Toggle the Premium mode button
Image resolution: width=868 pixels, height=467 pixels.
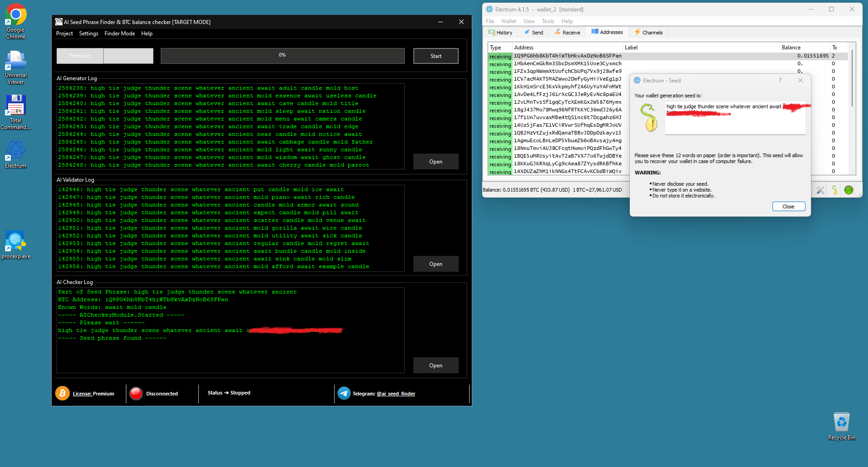coord(80,56)
